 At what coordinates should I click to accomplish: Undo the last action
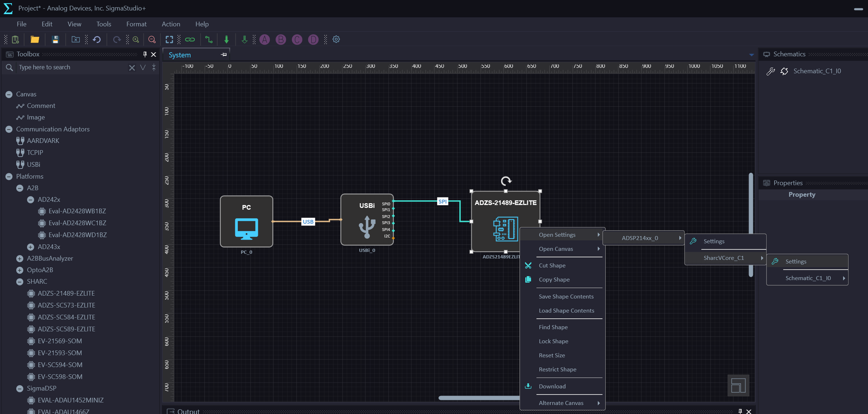pos(97,39)
